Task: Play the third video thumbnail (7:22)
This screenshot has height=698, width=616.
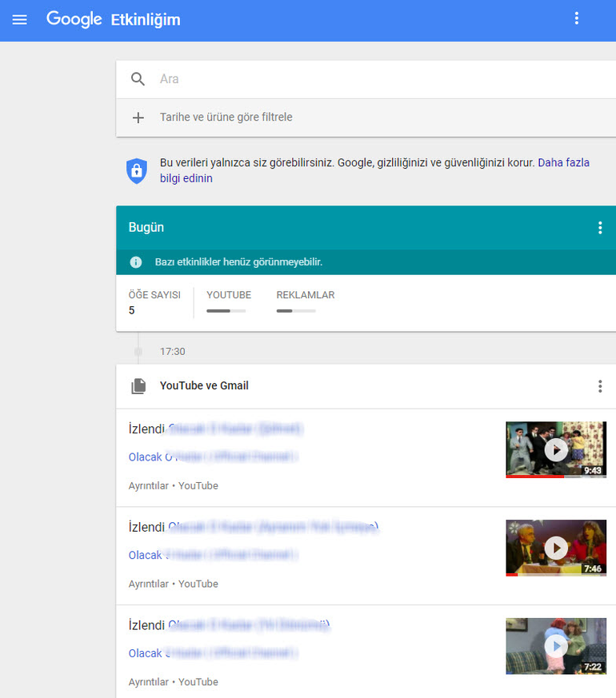Action: pos(555,645)
